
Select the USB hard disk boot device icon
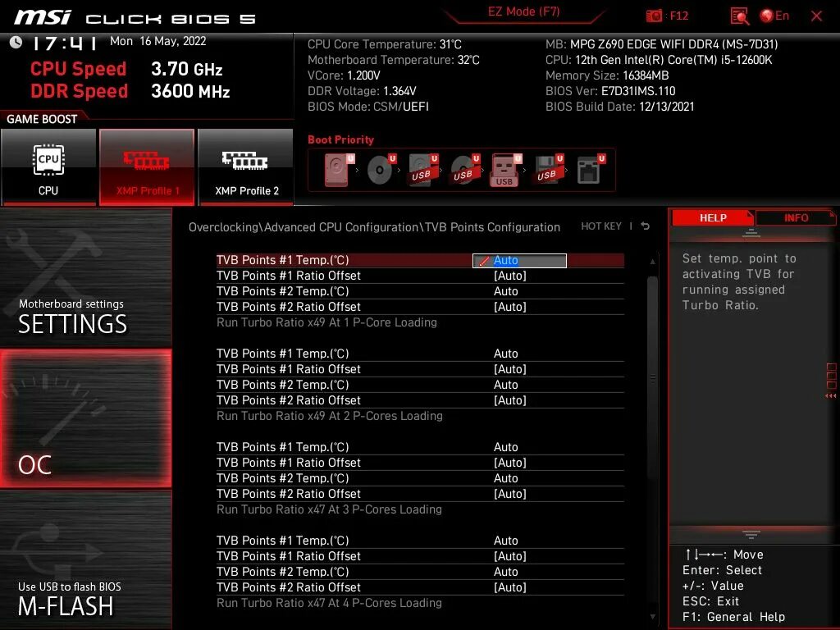pyautogui.click(x=423, y=171)
